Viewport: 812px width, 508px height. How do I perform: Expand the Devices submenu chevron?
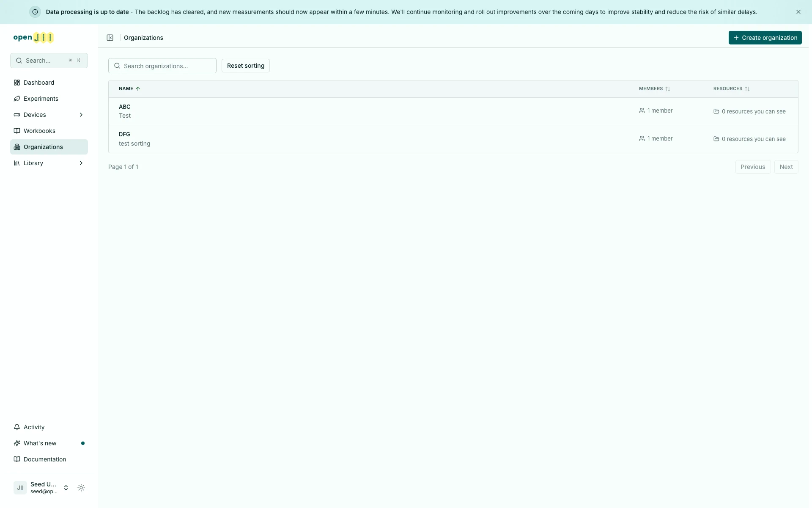[81, 115]
